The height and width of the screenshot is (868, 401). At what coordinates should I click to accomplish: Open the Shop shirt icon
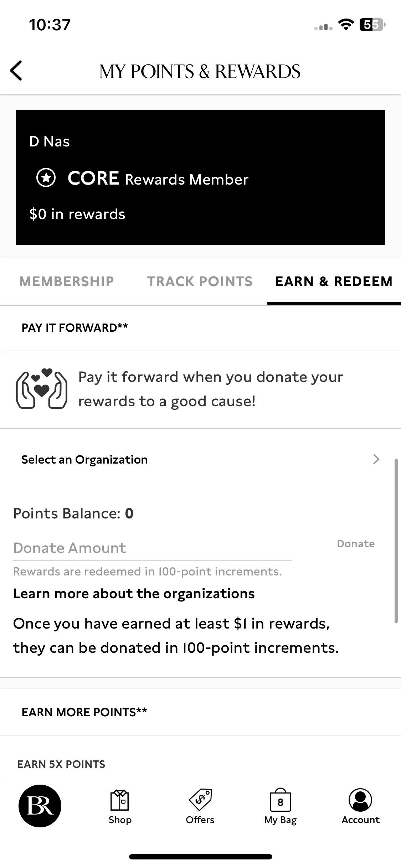[x=120, y=800]
